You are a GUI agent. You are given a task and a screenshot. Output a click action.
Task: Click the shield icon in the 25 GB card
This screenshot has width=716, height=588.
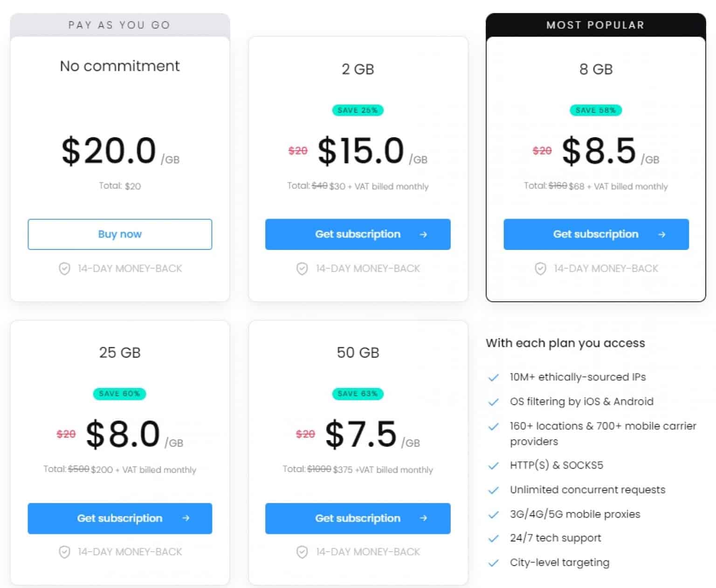click(x=65, y=552)
